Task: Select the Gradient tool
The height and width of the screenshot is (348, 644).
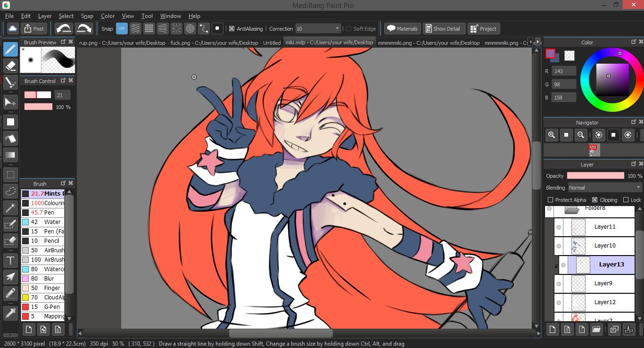Action: pyautogui.click(x=11, y=155)
